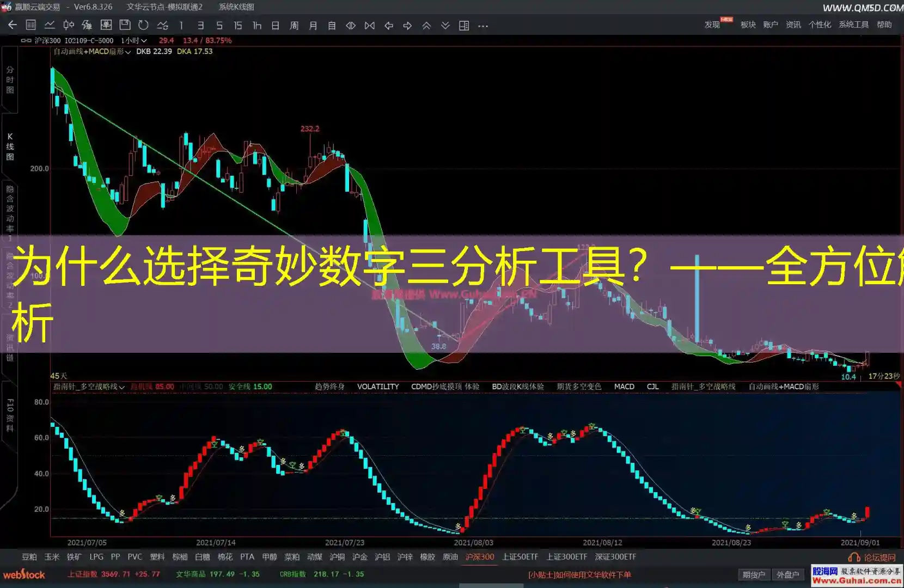The width and height of the screenshot is (904, 588).
Task: Select the 铁矿 commodity tab
Action: (74, 557)
